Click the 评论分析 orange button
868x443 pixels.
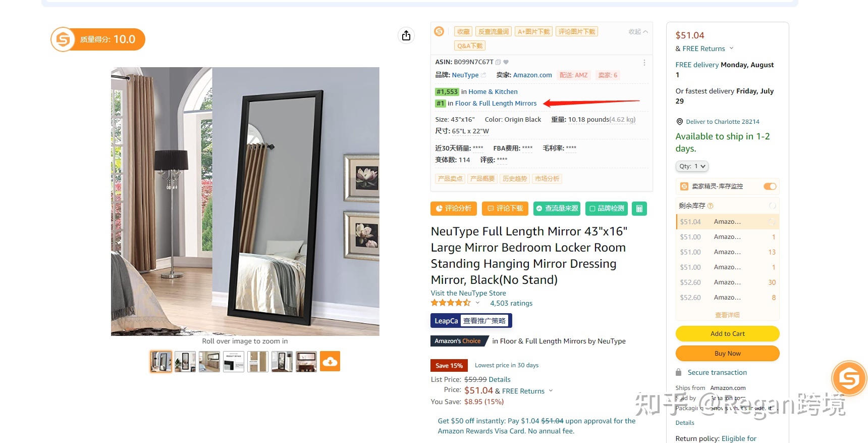point(454,209)
